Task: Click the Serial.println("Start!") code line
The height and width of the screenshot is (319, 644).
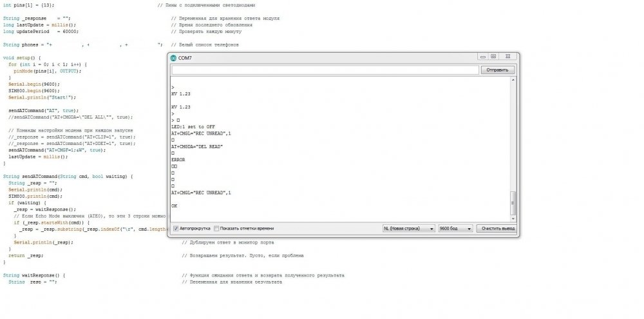Action: click(x=43, y=97)
